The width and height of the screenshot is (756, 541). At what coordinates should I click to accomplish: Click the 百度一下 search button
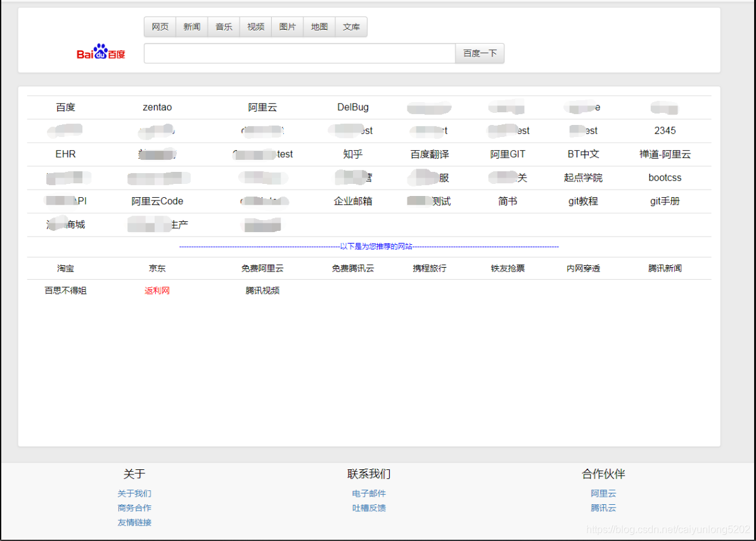(480, 53)
